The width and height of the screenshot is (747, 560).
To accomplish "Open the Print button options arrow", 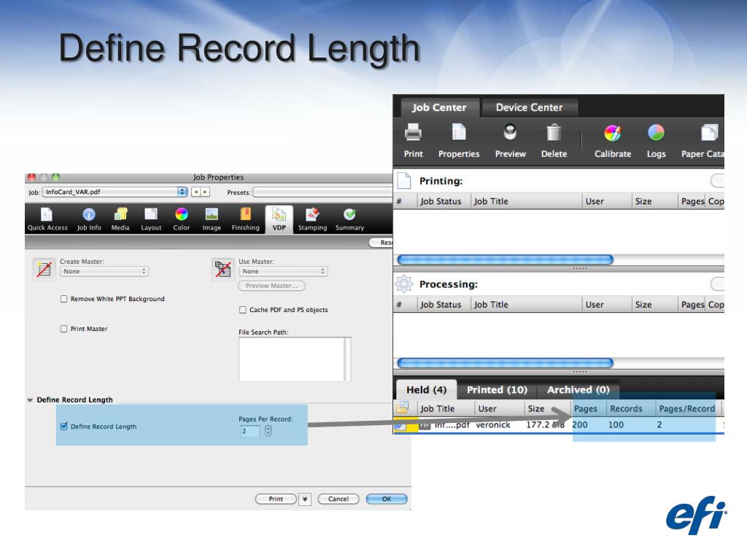I will pos(305,499).
